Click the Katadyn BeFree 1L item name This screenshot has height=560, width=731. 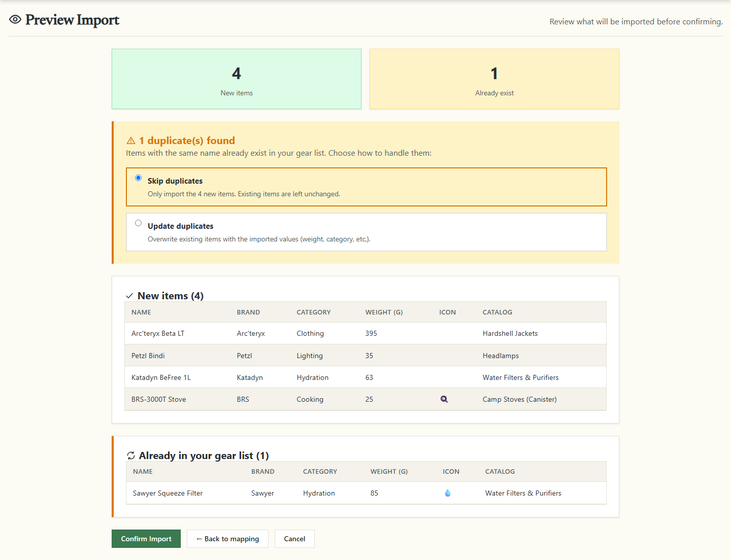161,377
